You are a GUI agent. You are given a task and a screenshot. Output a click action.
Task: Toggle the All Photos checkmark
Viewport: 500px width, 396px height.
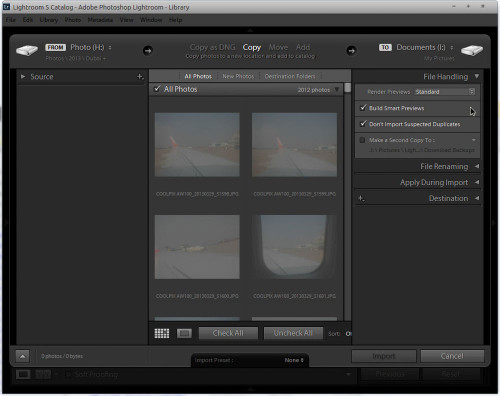[157, 89]
